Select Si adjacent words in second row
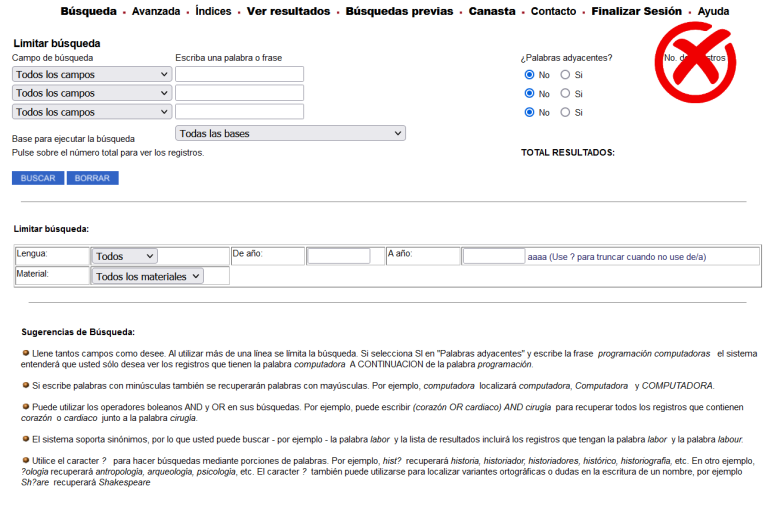The width and height of the screenshot is (768, 505). pyautogui.click(x=565, y=93)
